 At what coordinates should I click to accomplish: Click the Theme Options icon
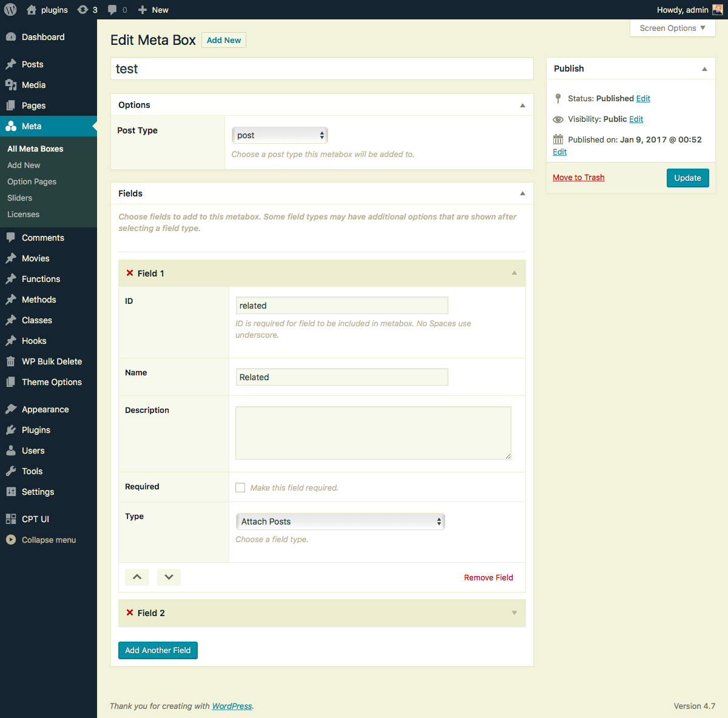(11, 382)
